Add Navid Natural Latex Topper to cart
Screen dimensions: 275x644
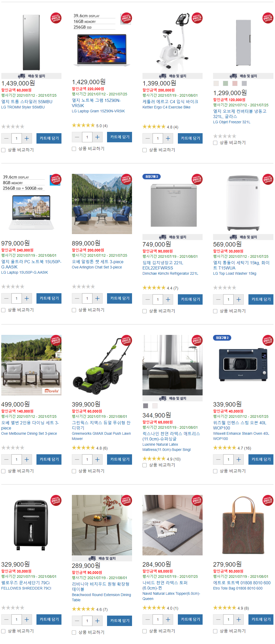click(190, 619)
